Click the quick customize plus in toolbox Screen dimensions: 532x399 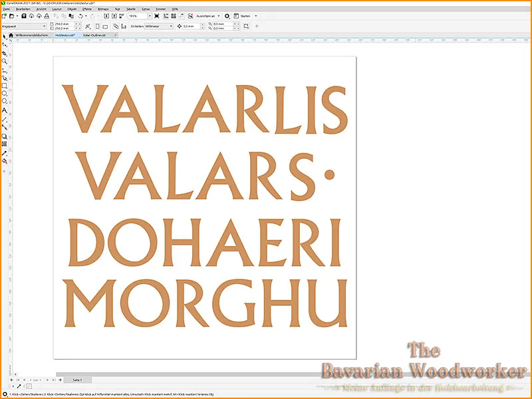coord(5,172)
